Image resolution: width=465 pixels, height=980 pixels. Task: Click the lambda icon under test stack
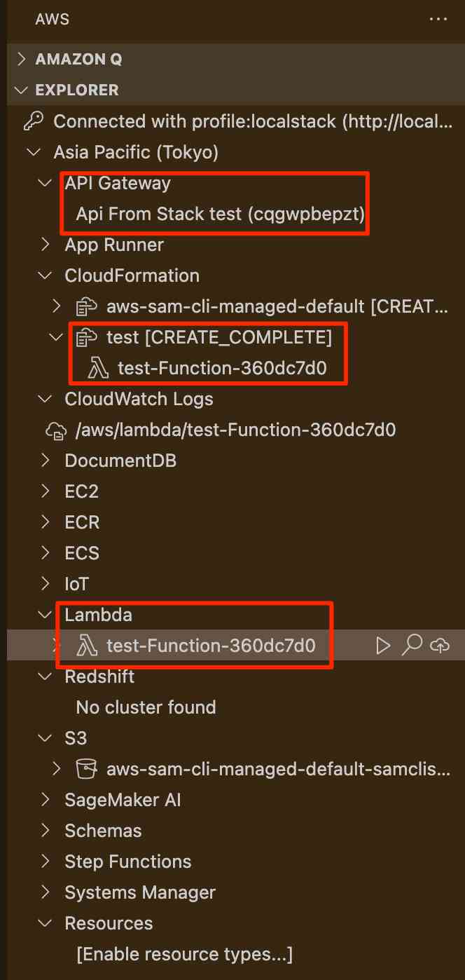point(98,368)
